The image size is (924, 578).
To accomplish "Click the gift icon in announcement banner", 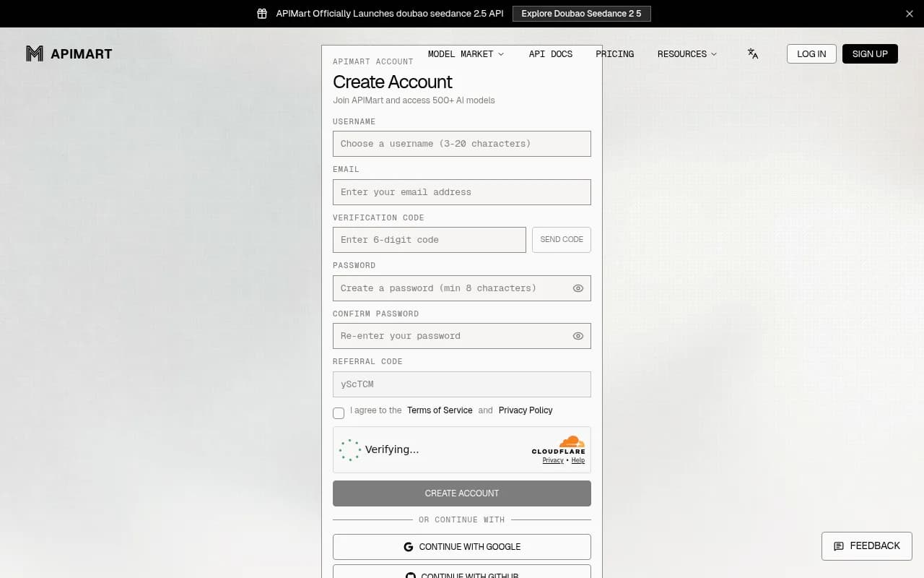I will pos(262,14).
